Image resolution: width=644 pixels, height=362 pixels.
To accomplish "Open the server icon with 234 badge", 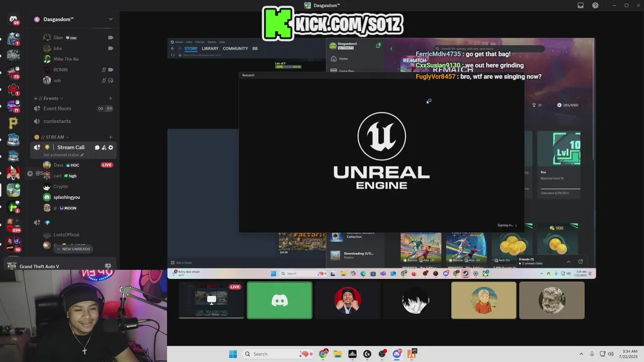I will point(14,225).
